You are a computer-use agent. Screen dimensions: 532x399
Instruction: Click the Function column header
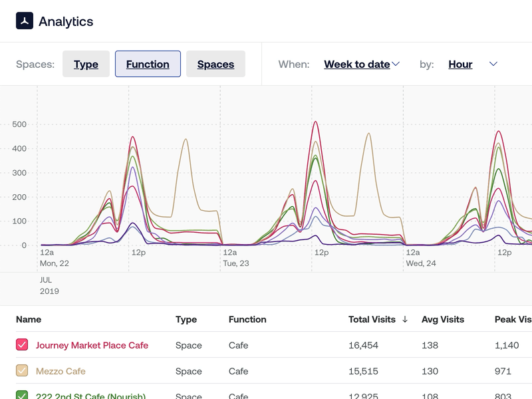[247, 319]
